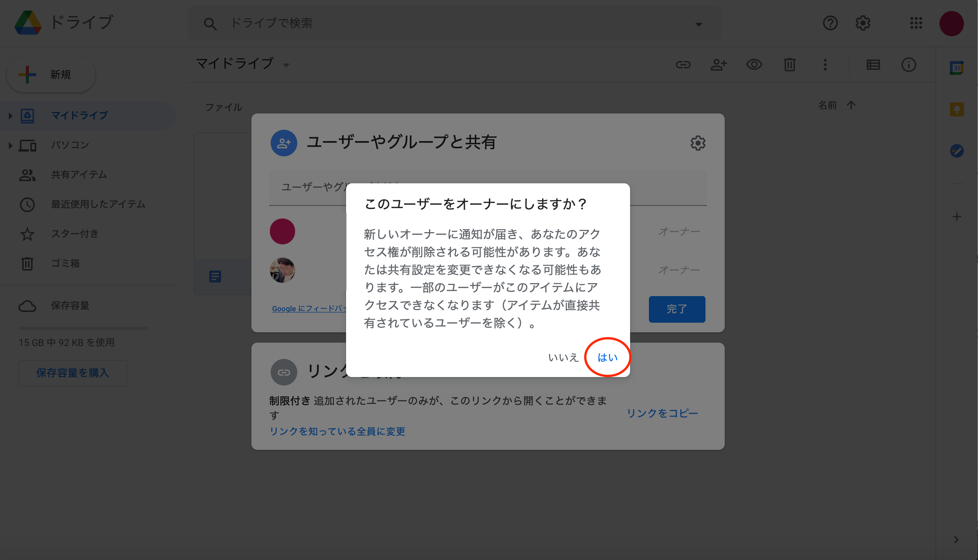Click the リンクをコピー link
Viewport: 978px width, 560px height.
coord(662,413)
